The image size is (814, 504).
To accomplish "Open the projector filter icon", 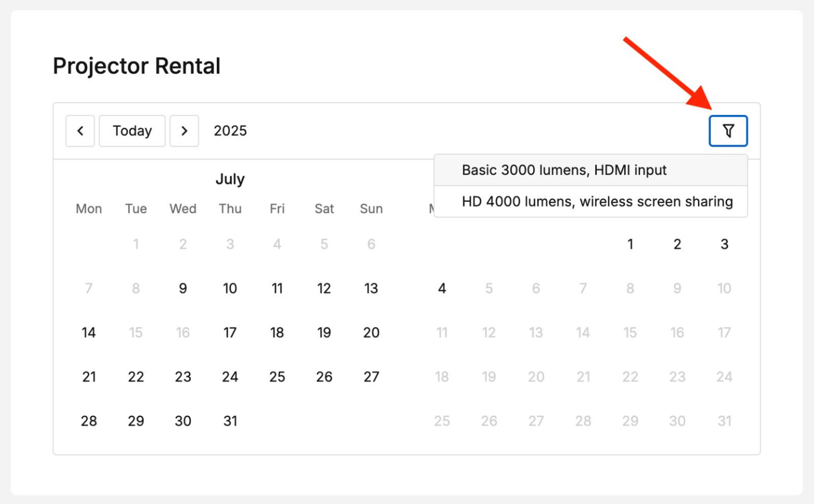I will [x=728, y=131].
